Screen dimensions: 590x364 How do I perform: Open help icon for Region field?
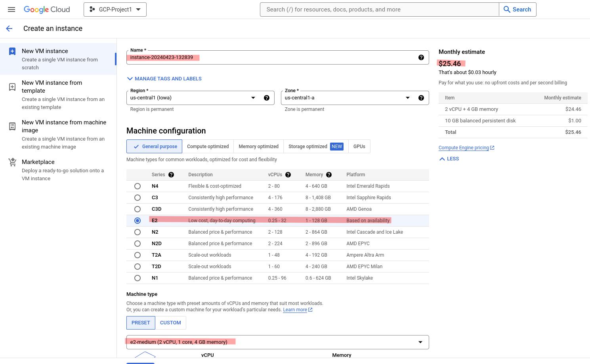click(x=267, y=98)
